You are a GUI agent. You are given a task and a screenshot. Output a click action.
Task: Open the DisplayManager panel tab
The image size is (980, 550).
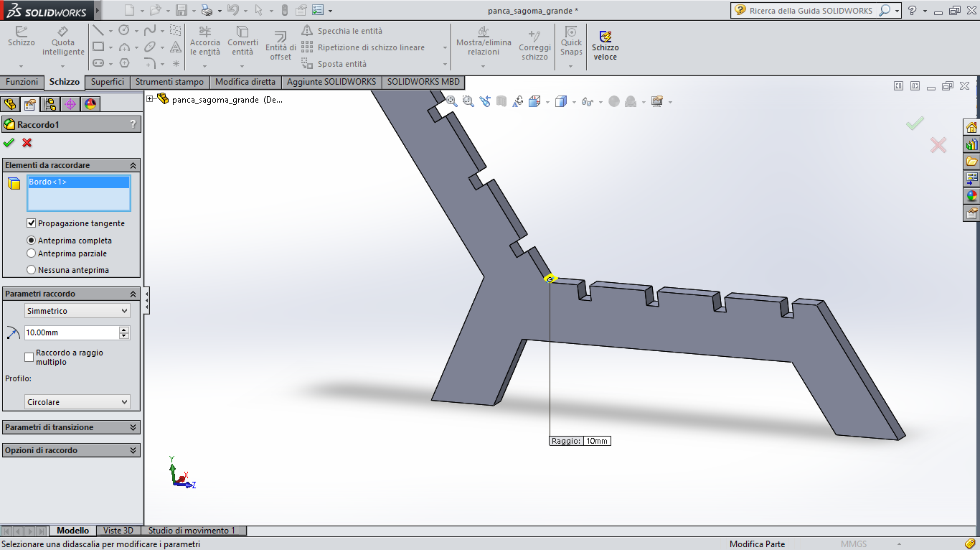(90, 104)
